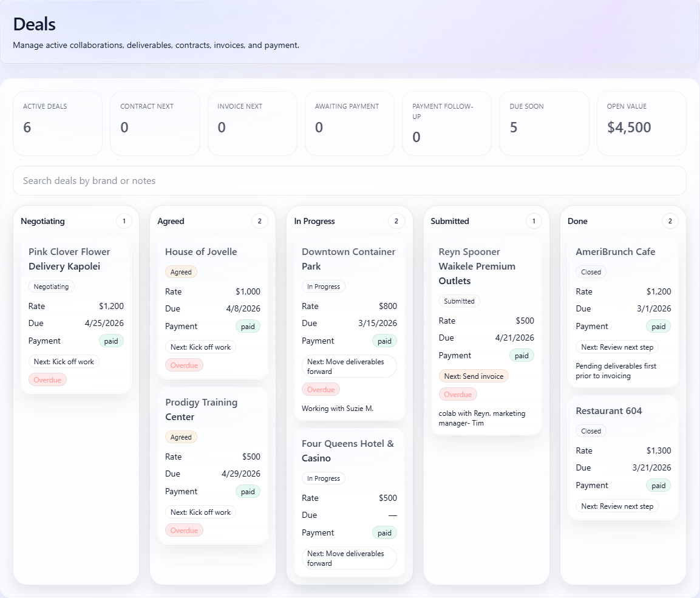Open the House of Jovelle deal card
Image resolution: width=700 pixels, height=598 pixels.
point(213,308)
